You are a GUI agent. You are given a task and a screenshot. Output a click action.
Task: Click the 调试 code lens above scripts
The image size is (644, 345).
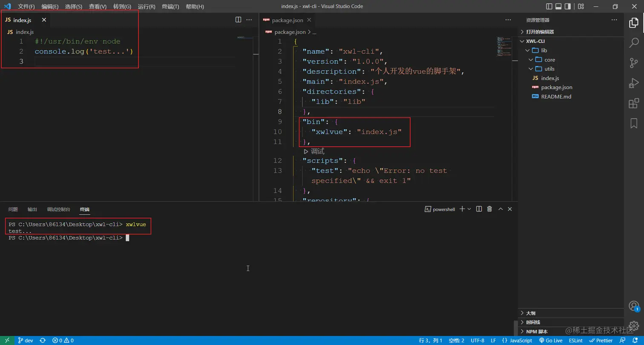click(x=314, y=151)
